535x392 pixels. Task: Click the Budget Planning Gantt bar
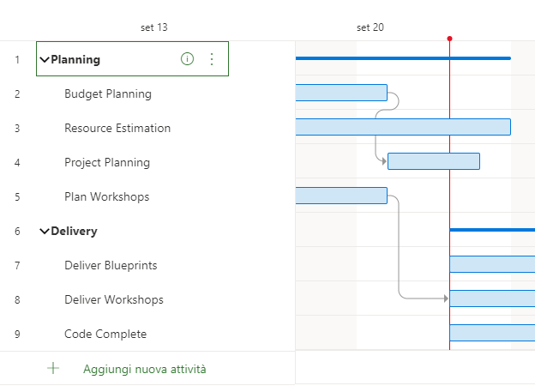click(340, 93)
